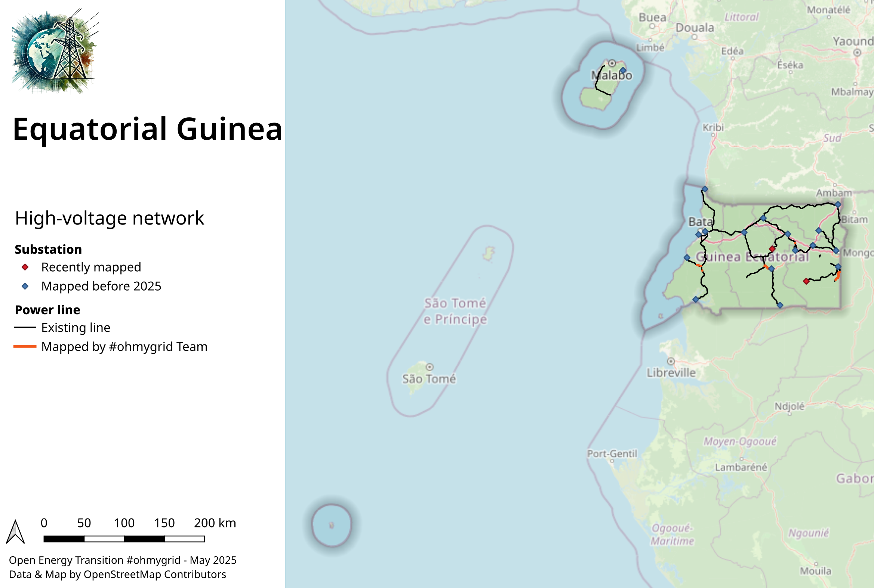This screenshot has height=588, width=874.
Task: Click the Edéa city label
Action: 732,51
